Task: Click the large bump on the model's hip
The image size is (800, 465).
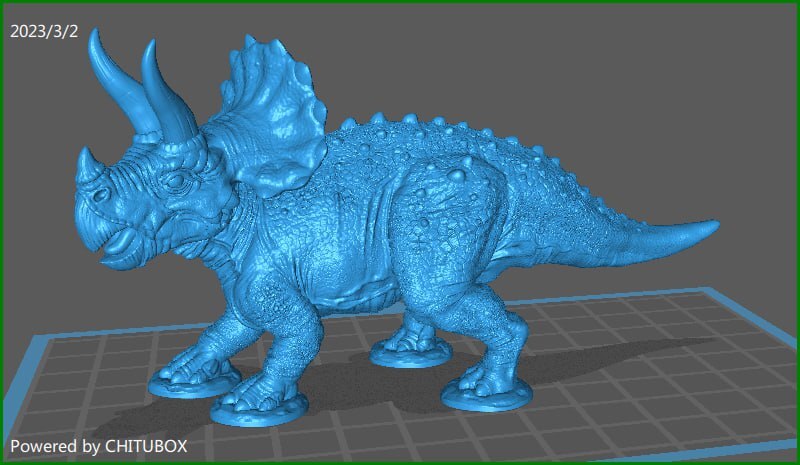Action: [457, 176]
